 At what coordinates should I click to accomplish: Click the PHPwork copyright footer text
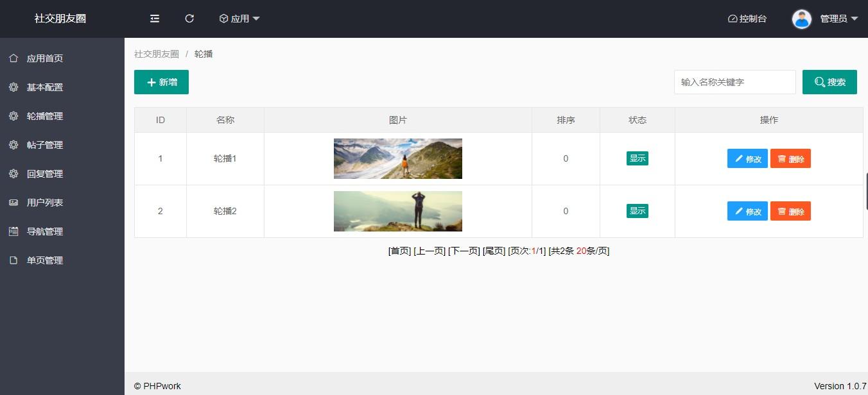(x=157, y=386)
